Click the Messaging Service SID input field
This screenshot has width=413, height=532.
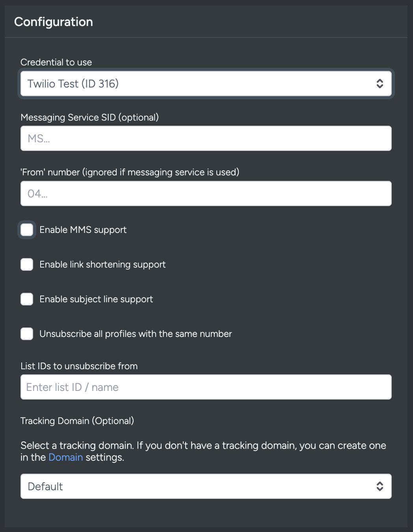click(206, 138)
